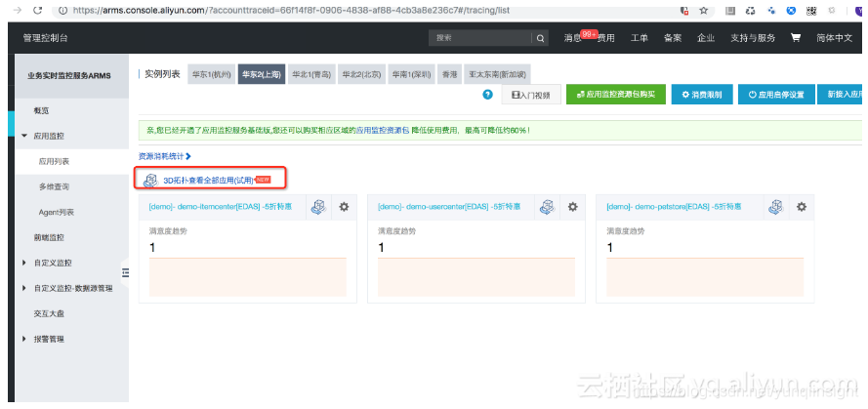Click the 新接入应用 button

841,95
